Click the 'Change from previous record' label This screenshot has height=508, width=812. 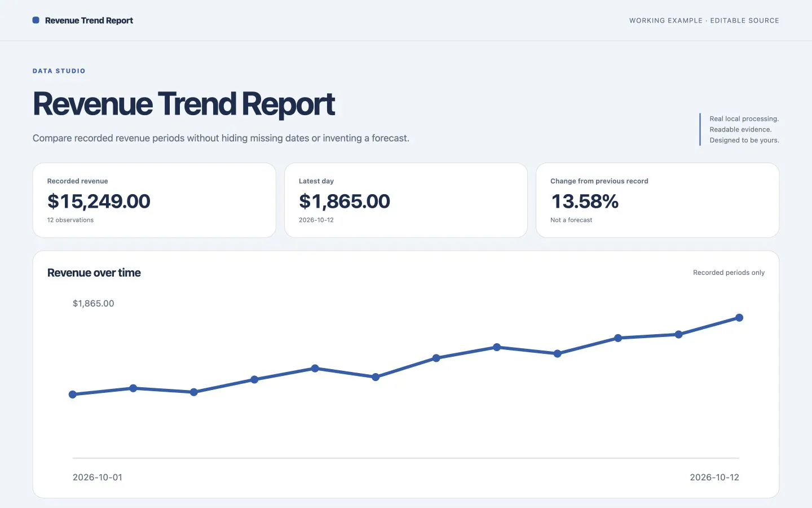pyautogui.click(x=599, y=181)
